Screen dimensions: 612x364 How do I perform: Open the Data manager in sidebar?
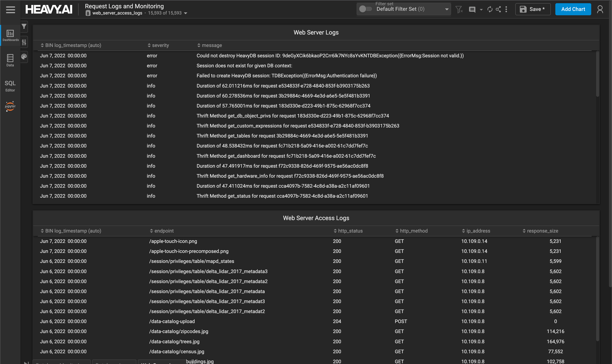[10, 60]
